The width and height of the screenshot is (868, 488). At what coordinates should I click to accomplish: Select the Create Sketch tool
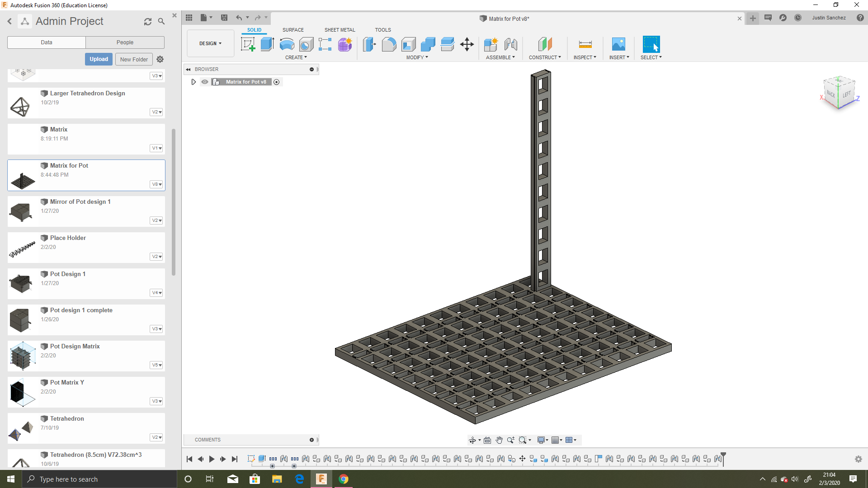coord(248,44)
